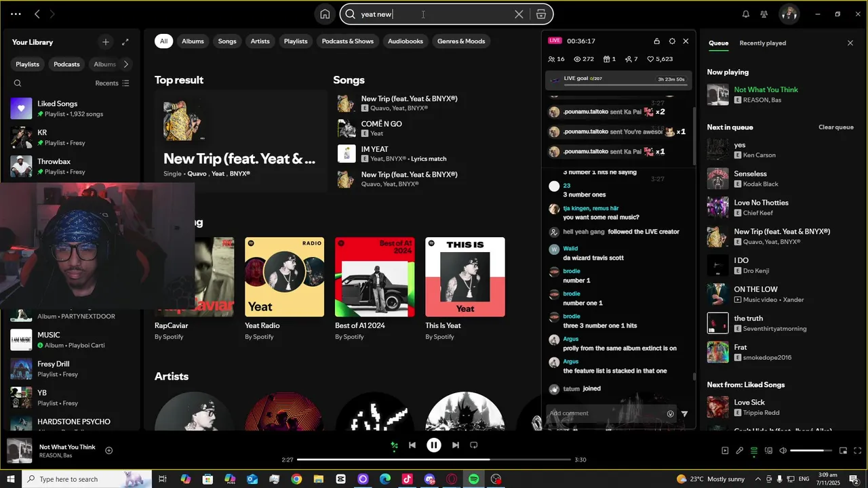Toggle the lock icon in LIVE overlay
Screen dimensions: 868x488
click(x=656, y=41)
